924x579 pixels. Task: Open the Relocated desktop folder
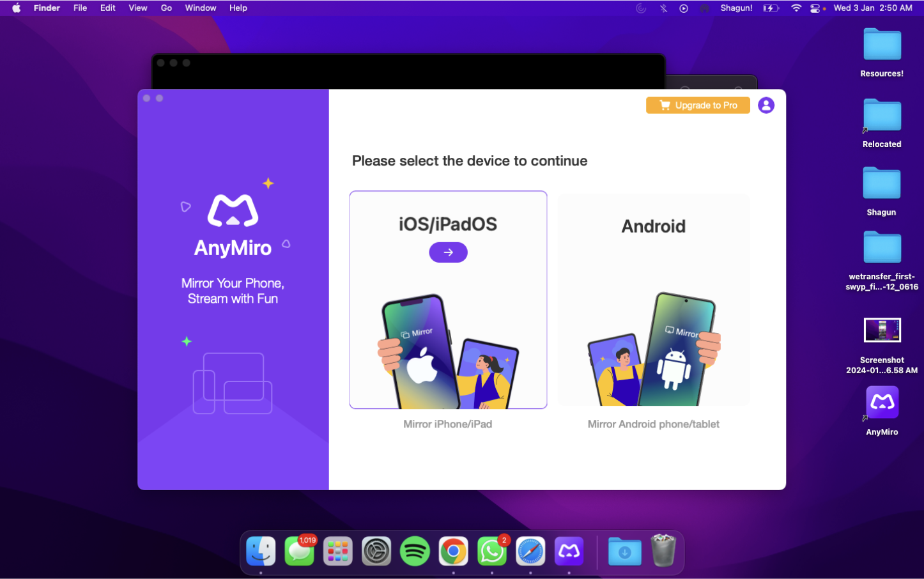click(x=882, y=115)
